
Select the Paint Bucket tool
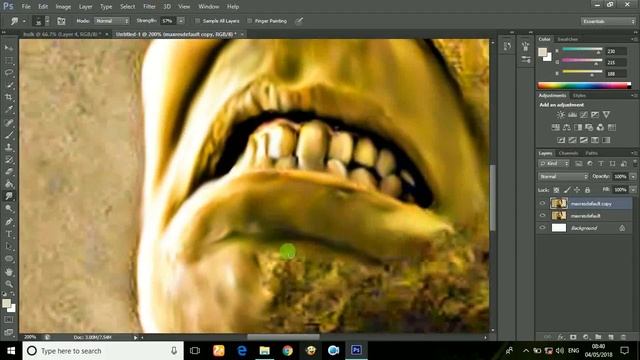coord(9,184)
